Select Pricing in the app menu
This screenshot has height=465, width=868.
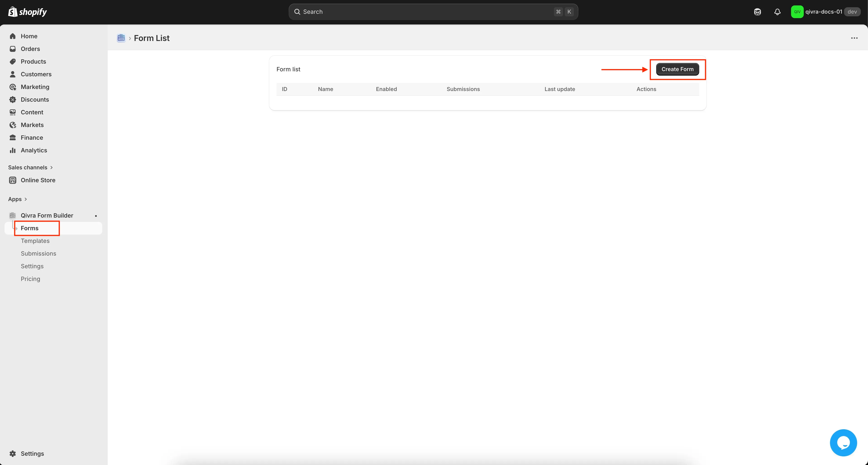[30, 279]
